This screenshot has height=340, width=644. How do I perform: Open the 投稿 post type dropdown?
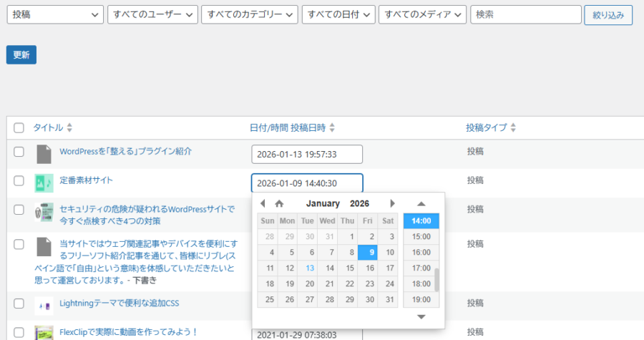click(54, 15)
